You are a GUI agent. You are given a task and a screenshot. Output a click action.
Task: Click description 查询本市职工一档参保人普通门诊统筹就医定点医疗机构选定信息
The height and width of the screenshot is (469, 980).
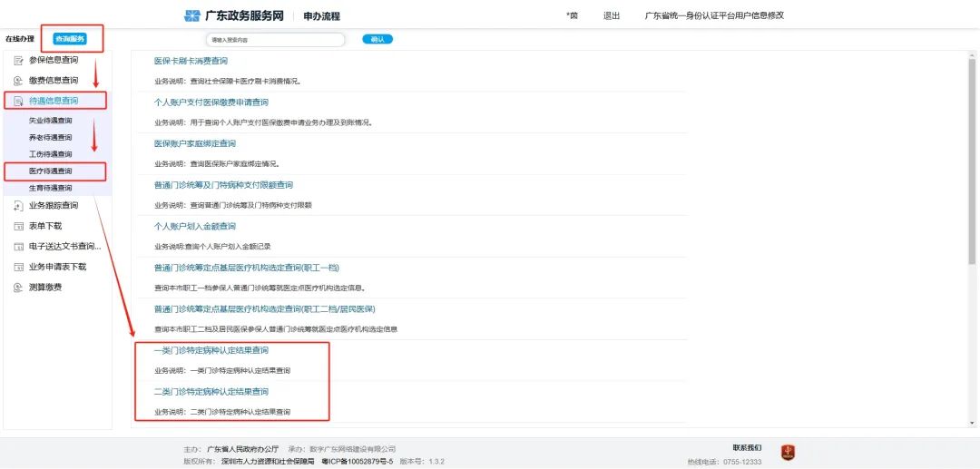click(260, 288)
